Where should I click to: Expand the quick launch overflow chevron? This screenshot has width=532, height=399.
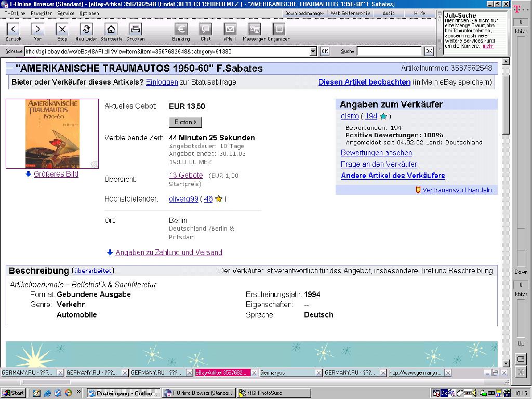[79, 392]
